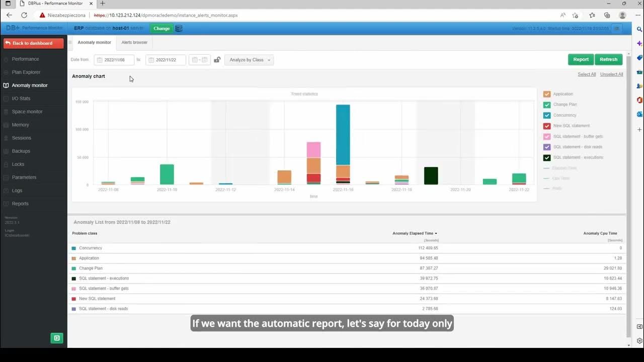Click the Change Plan green color swatch
This screenshot has height=362, width=644.
click(546, 104)
